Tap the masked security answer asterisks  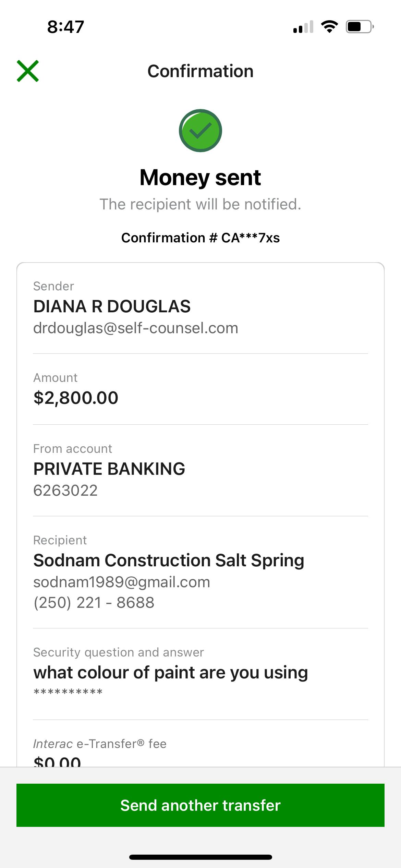point(68,692)
